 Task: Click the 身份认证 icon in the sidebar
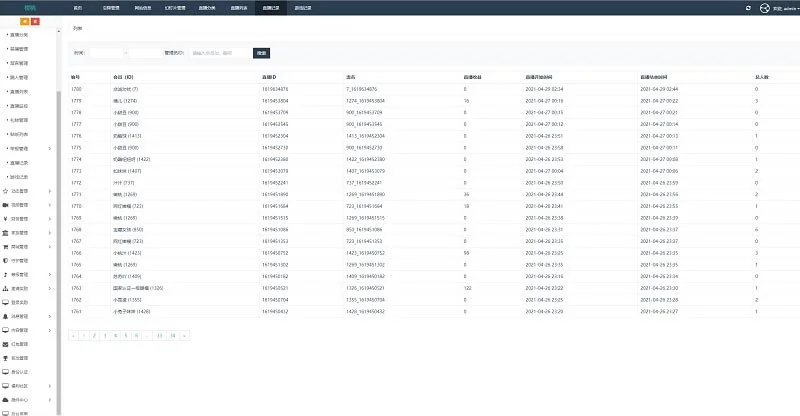tap(7, 371)
